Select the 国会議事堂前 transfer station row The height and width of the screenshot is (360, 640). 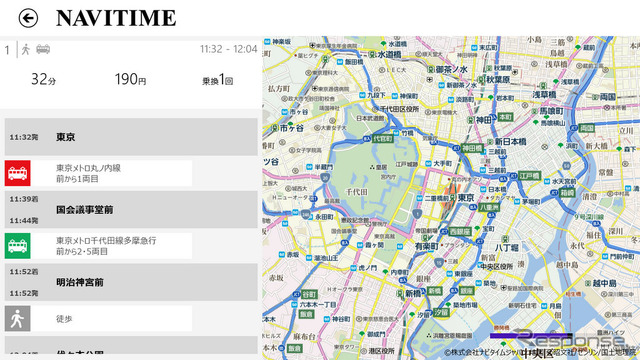pyautogui.click(x=131, y=209)
